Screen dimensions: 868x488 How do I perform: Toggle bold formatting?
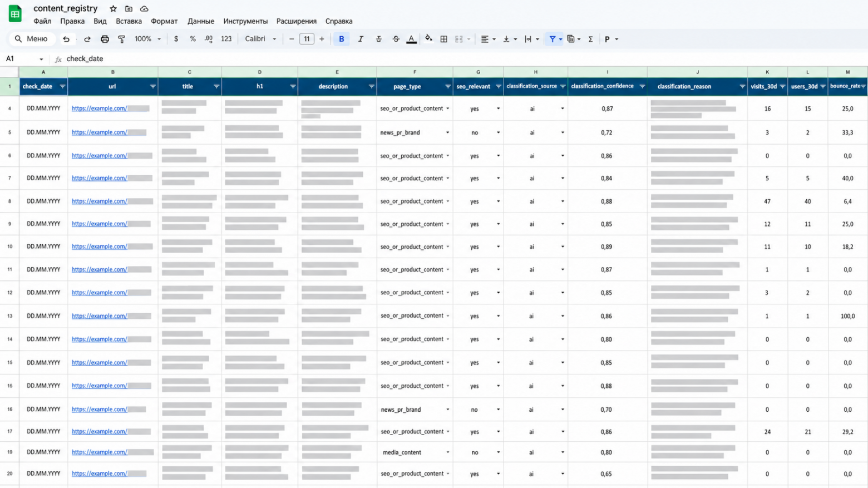[342, 39]
